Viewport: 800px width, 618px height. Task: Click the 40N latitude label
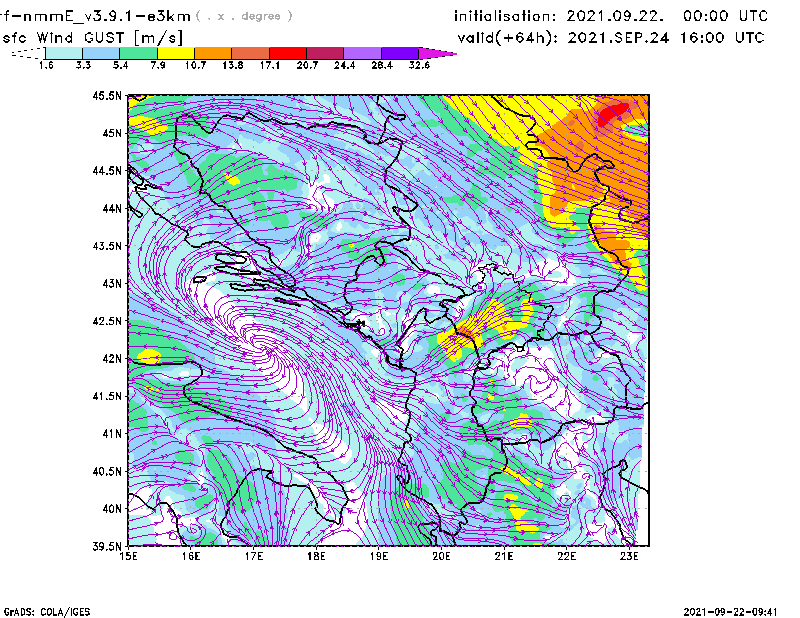click(x=112, y=509)
